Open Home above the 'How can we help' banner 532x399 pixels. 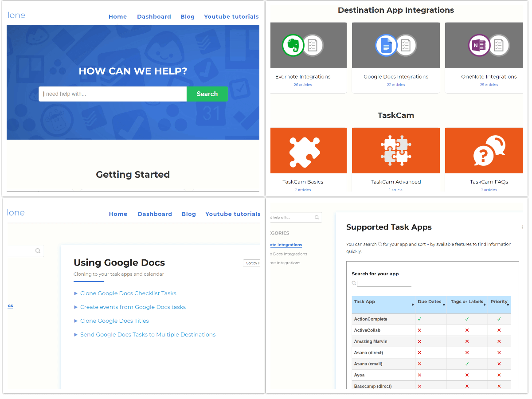(117, 17)
